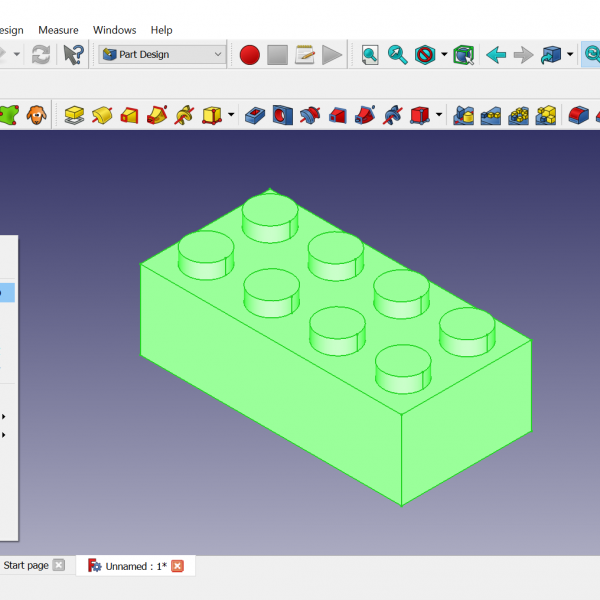
Task: Click the Hole tool icon
Action: click(283, 115)
